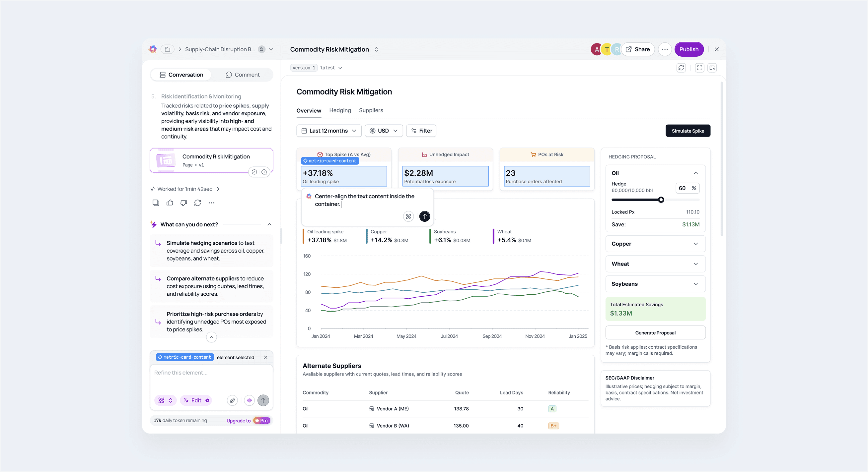Click the 23 Purchase orders affected card
868x472 pixels.
tap(547, 176)
